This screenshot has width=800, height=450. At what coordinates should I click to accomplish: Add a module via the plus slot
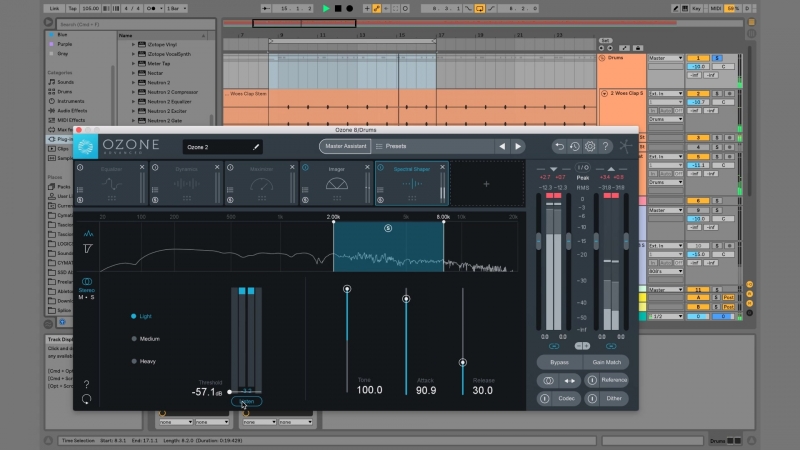pyautogui.click(x=486, y=184)
